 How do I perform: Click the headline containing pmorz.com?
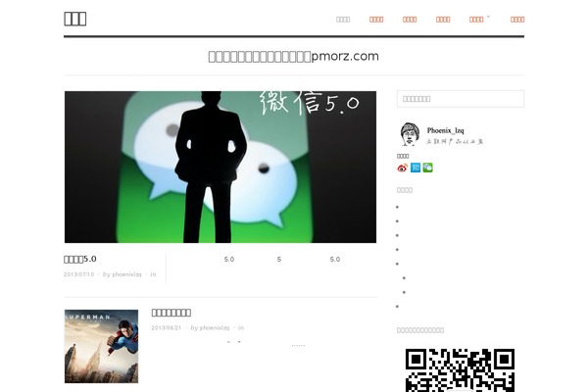click(294, 56)
